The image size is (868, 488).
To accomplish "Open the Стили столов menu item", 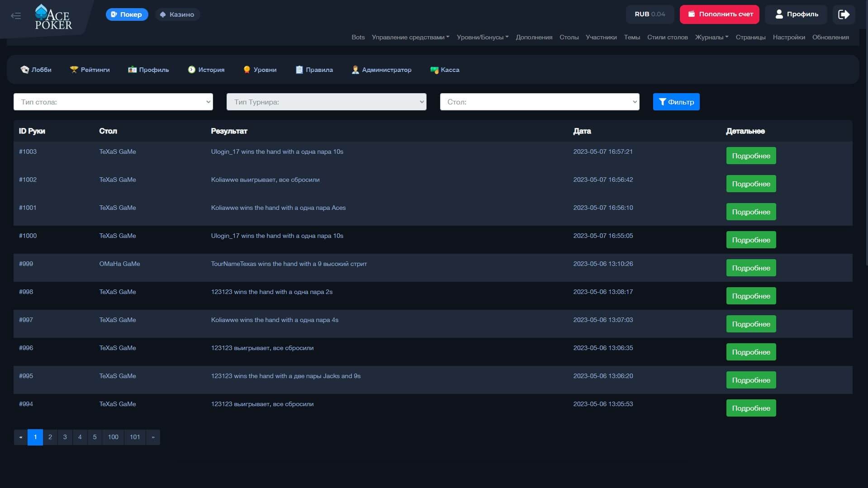I will coord(667,37).
